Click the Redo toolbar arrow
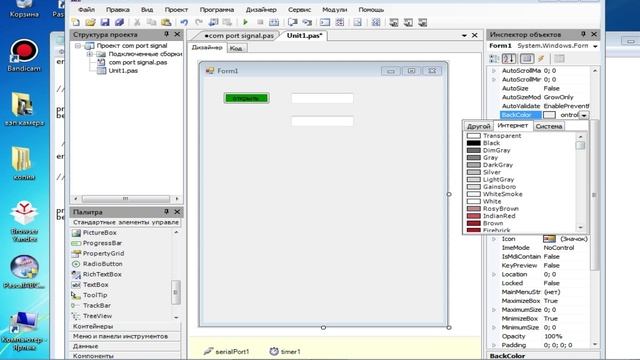Screen dimensions: 640x360 click(x=199, y=22)
